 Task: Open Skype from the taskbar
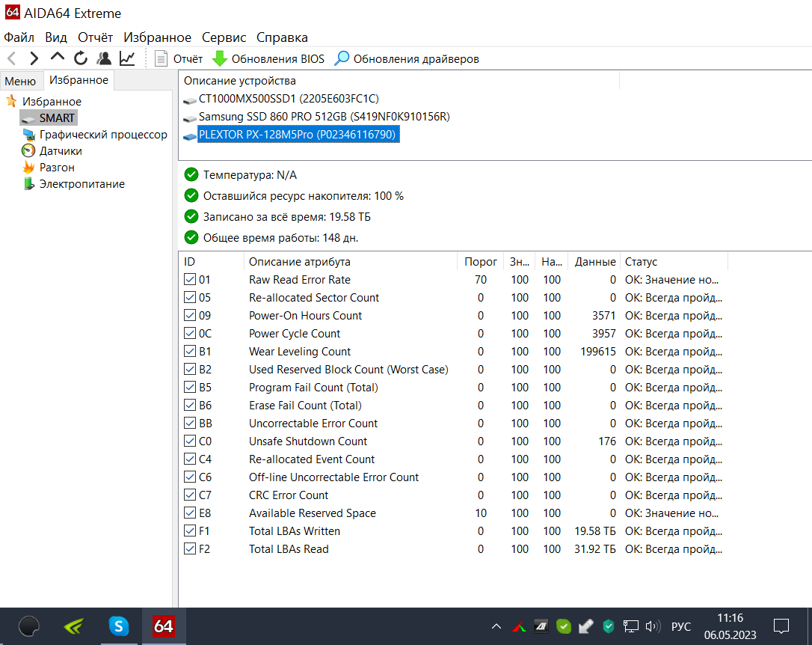(x=119, y=626)
